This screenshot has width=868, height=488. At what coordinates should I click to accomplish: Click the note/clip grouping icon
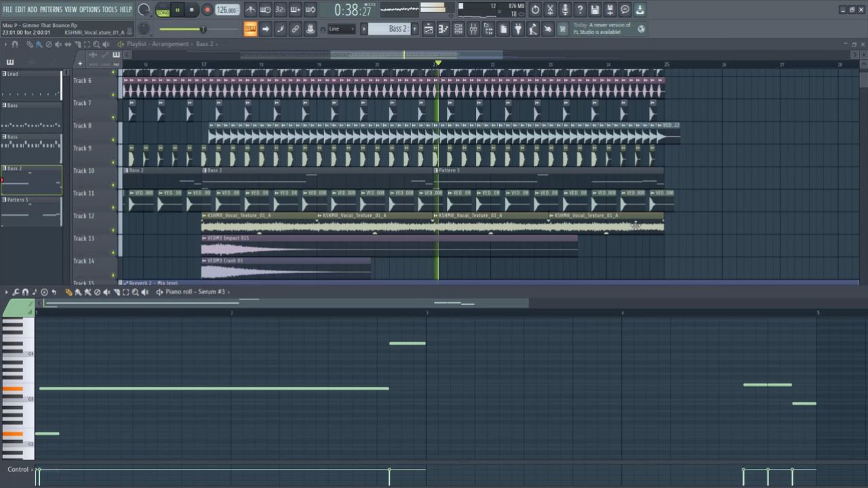click(280, 29)
